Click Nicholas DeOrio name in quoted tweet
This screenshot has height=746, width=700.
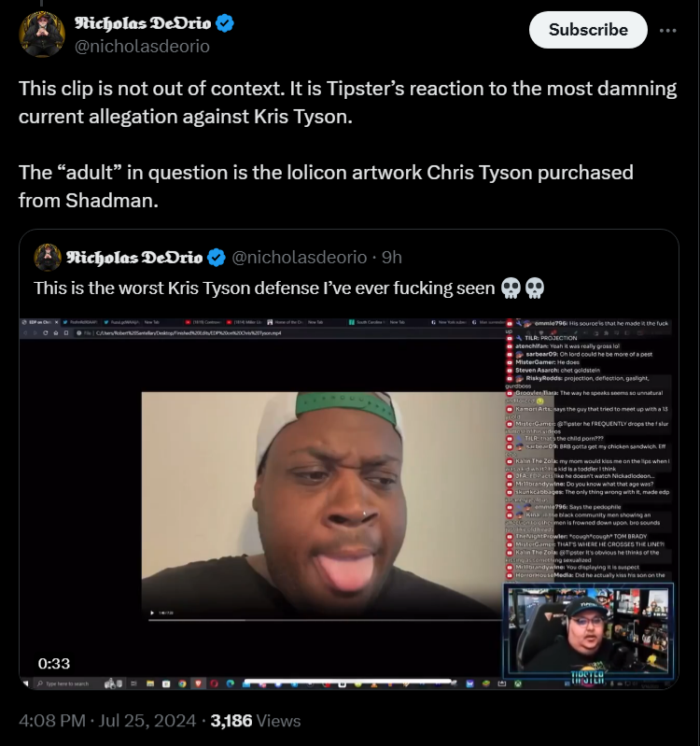tap(134, 258)
